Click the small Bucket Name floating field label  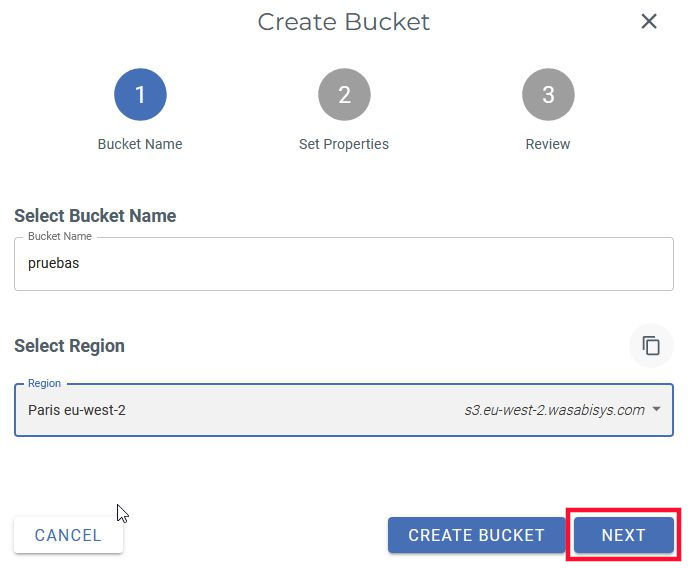[x=59, y=236]
